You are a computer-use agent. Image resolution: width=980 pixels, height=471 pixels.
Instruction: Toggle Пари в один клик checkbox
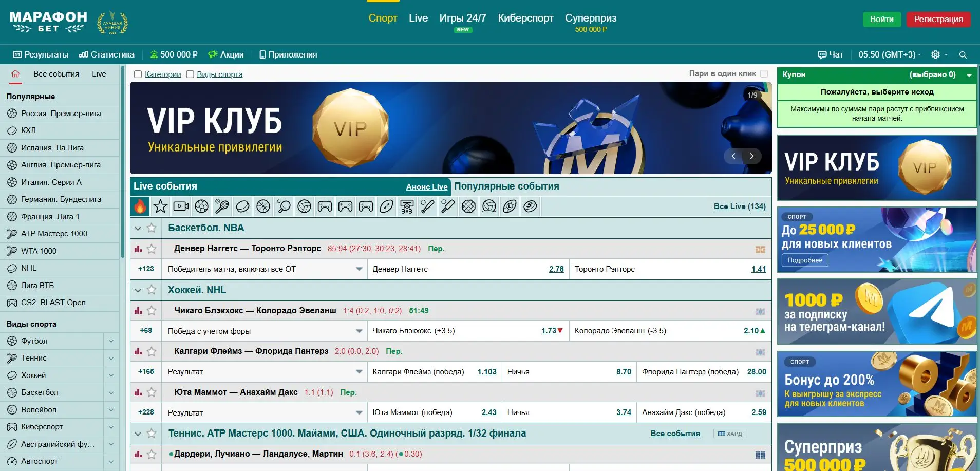coord(764,74)
